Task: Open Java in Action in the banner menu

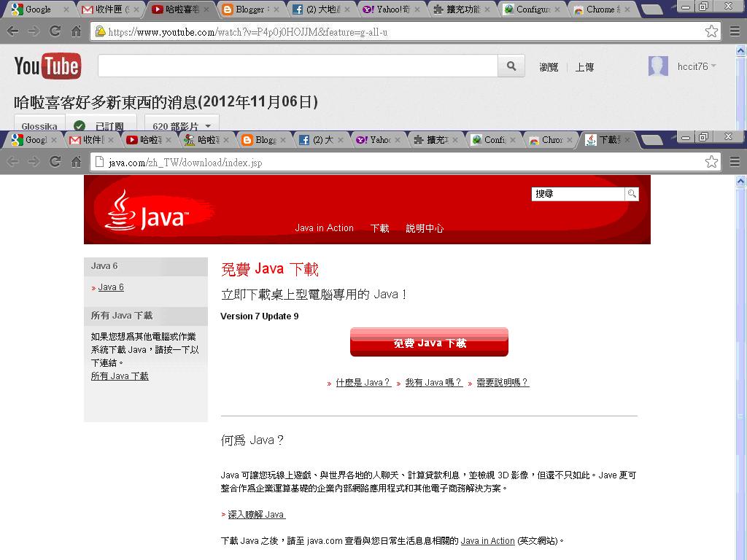Action: 324,228
